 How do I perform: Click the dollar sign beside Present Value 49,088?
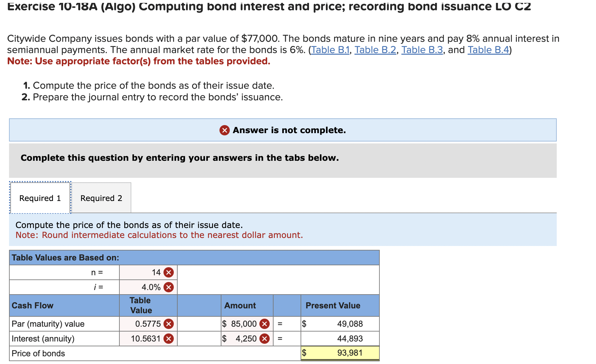click(x=304, y=324)
